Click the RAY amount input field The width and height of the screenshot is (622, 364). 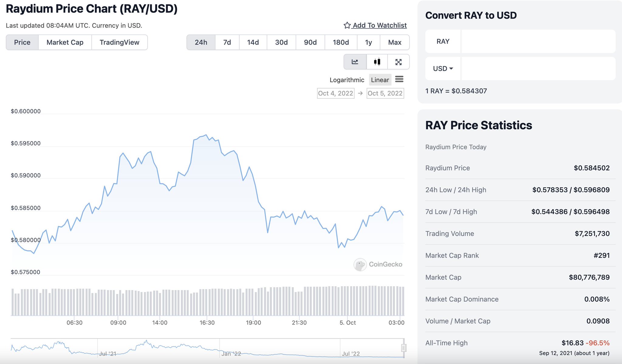pos(538,41)
